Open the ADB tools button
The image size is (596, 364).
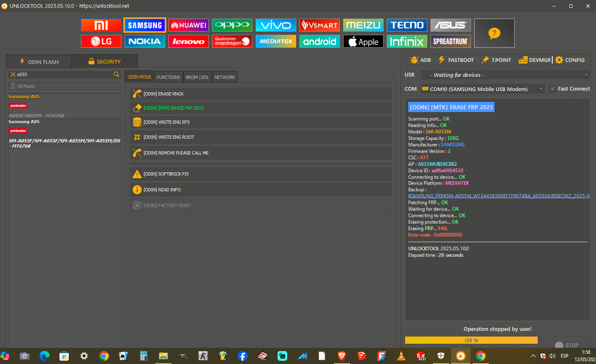coord(420,60)
